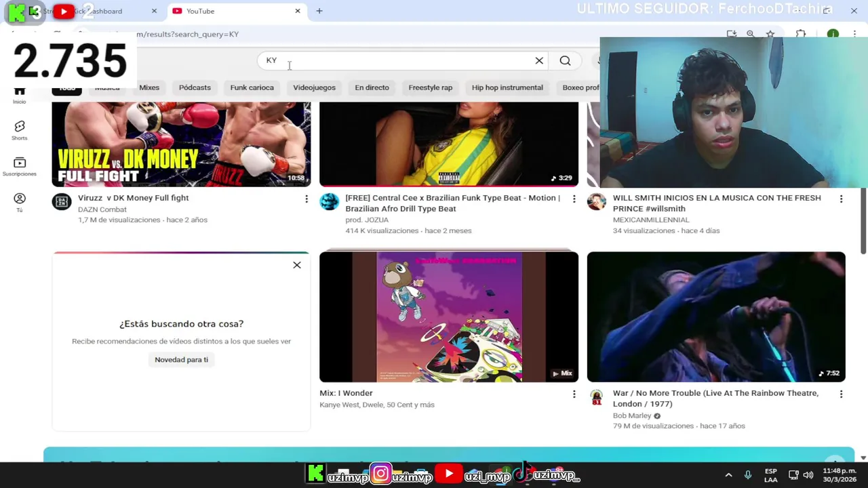Click the 'Novedad para ti' button
This screenshot has width=868, height=488.
coord(181,360)
